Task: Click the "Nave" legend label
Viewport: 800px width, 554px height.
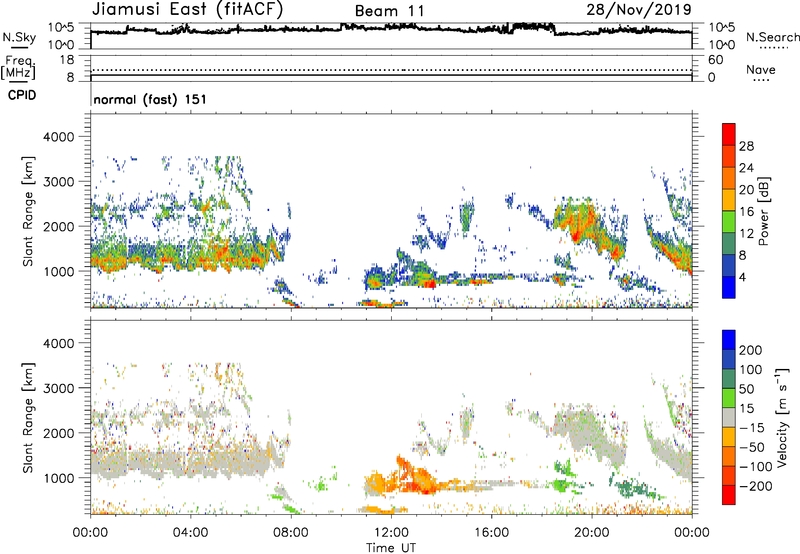Action: point(761,70)
